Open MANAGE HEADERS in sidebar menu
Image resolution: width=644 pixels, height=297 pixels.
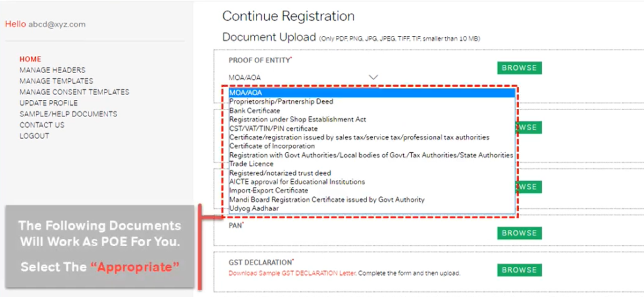point(53,70)
